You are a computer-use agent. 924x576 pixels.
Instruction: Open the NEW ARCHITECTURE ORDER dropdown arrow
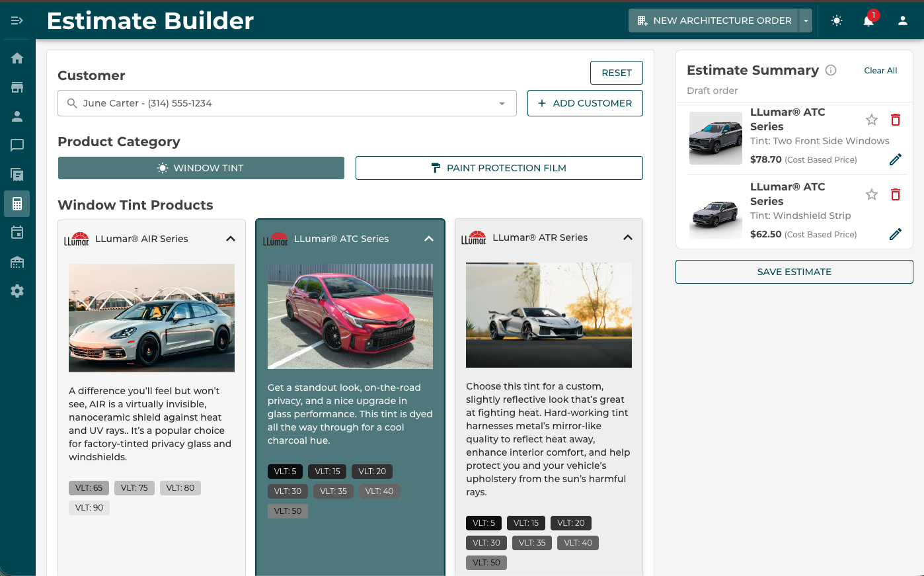click(806, 21)
